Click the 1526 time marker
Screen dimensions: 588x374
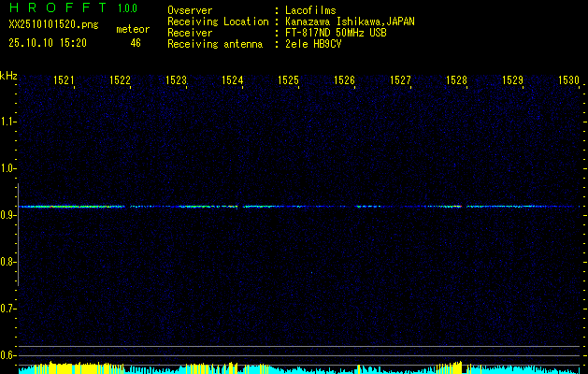pyautogui.click(x=345, y=81)
